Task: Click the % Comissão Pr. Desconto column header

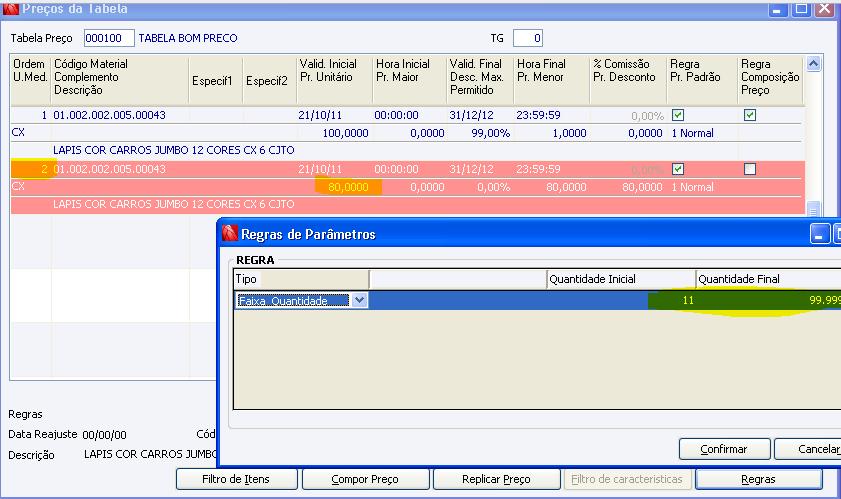Action: coord(628,79)
